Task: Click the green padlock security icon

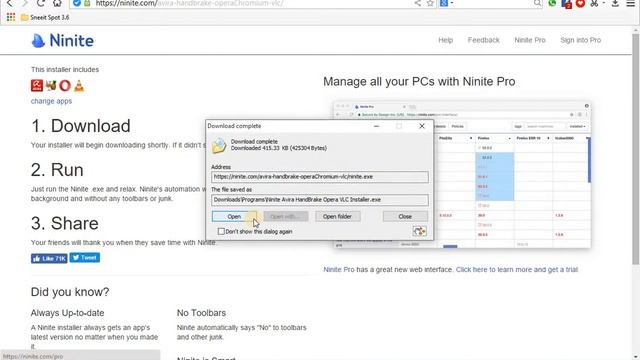Action: coord(87,3)
